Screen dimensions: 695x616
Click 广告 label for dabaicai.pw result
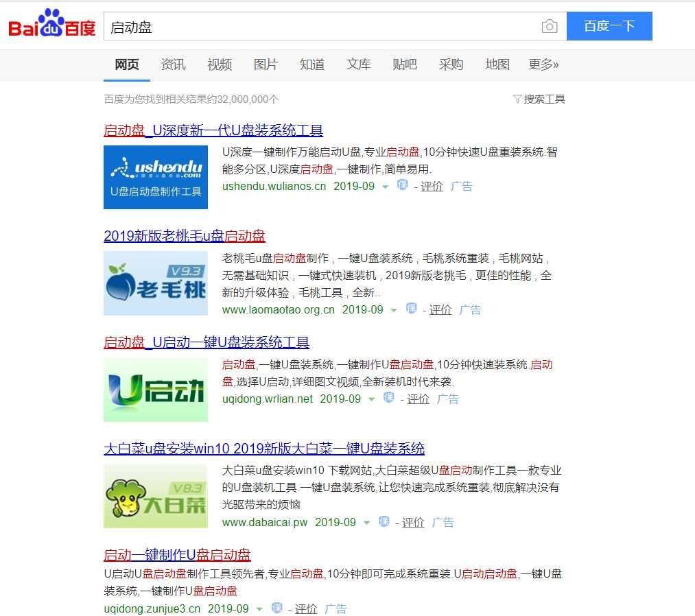[x=443, y=523]
